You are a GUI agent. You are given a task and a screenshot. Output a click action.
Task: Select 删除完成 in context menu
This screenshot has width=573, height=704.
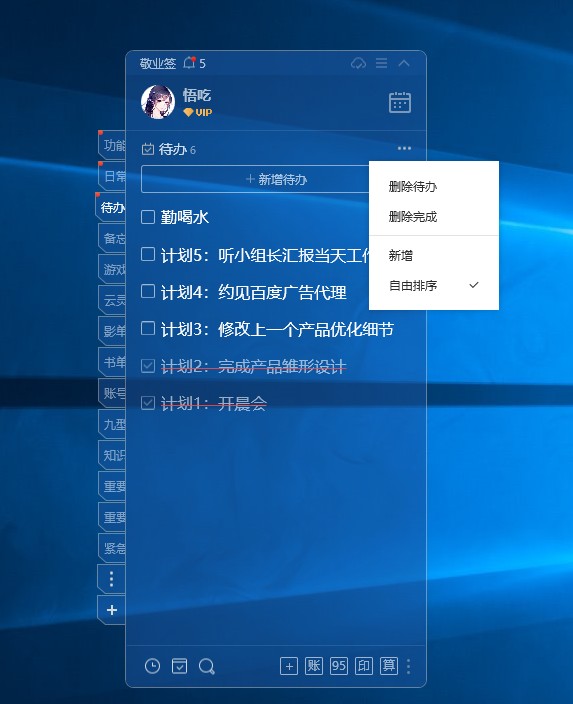[x=434, y=217]
